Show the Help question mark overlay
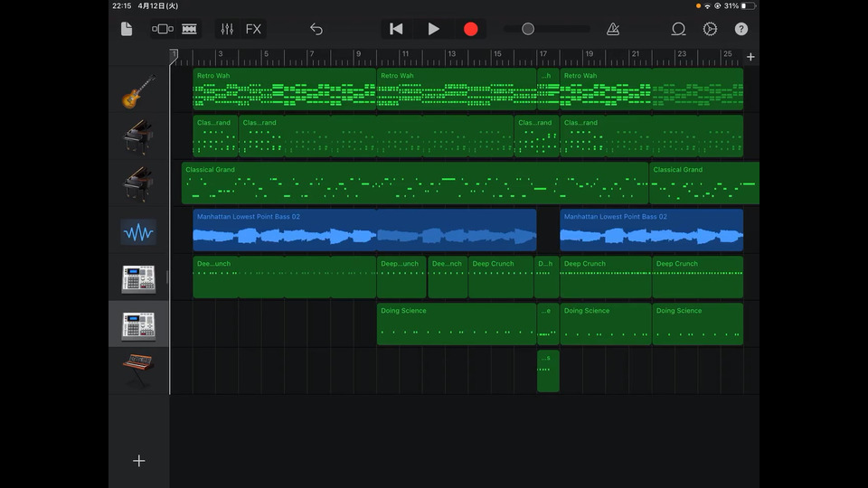 point(741,29)
